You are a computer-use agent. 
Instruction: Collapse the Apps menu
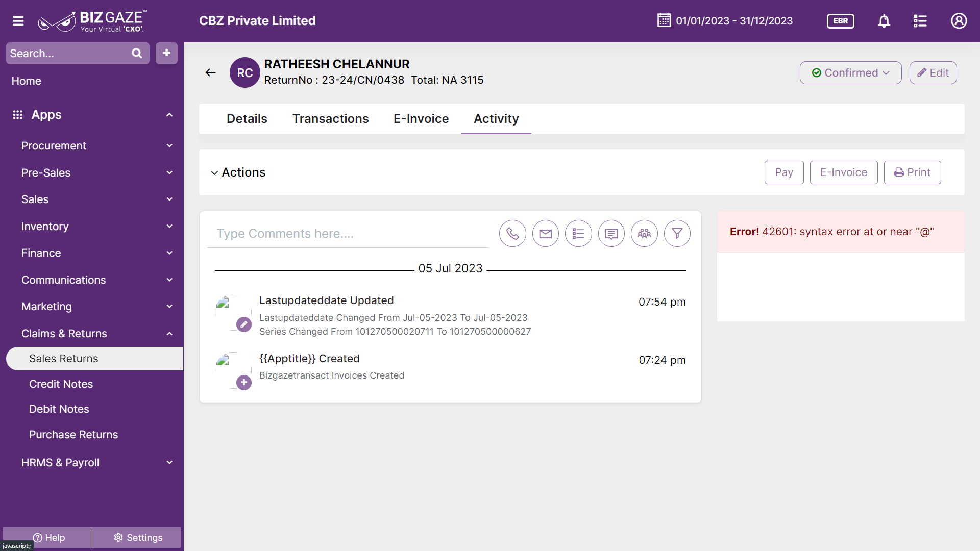coord(169,115)
